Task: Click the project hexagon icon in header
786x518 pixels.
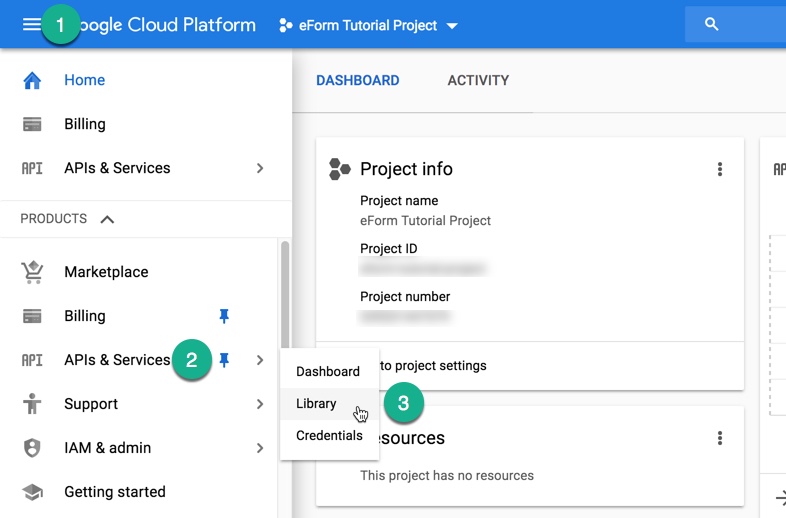Action: 286,25
